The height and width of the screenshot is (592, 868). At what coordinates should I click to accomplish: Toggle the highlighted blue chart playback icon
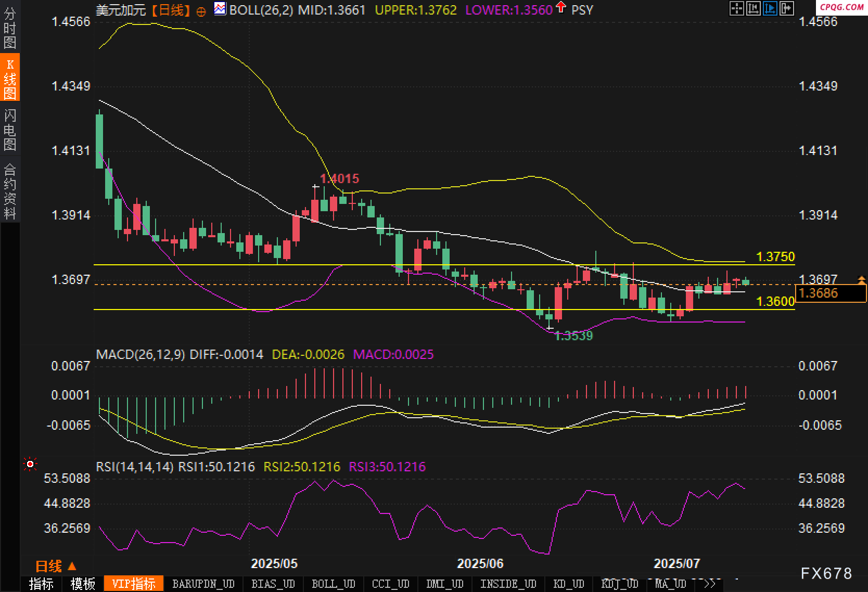coord(770,8)
